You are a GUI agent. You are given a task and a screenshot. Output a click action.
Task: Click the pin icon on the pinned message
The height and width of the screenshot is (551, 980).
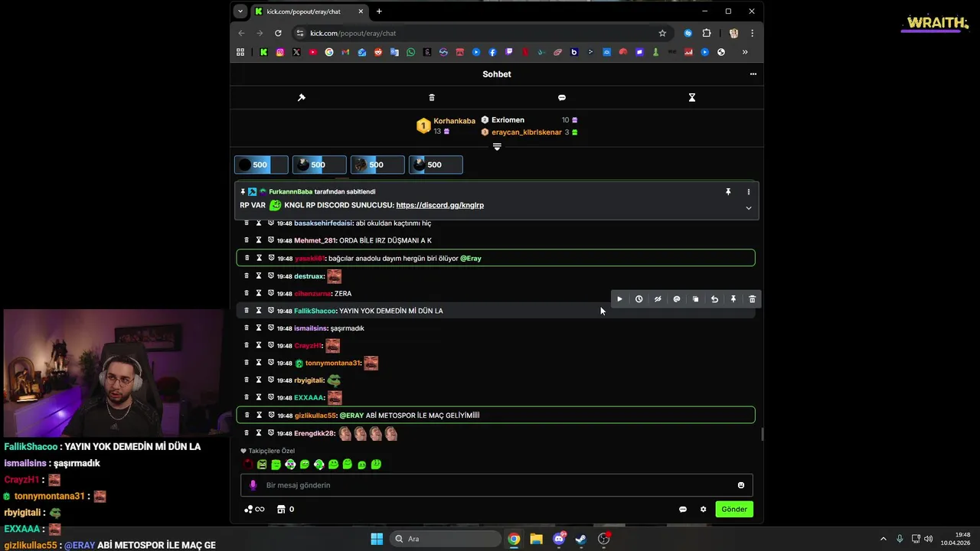click(x=728, y=192)
